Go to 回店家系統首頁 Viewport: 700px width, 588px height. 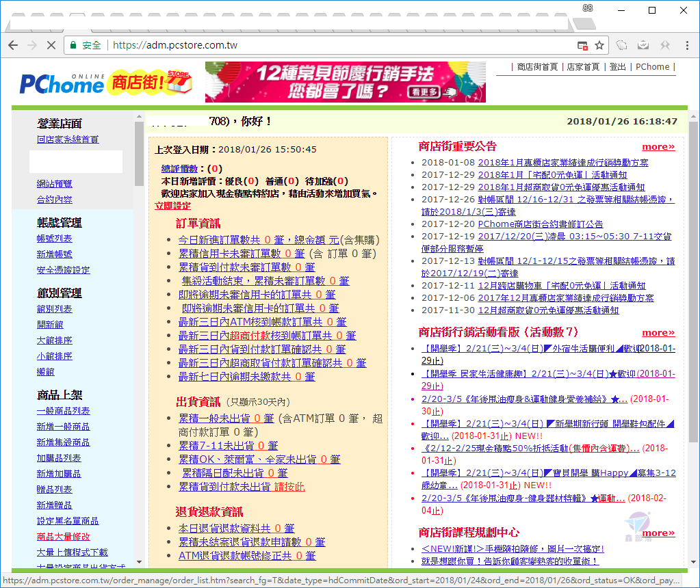pos(68,139)
